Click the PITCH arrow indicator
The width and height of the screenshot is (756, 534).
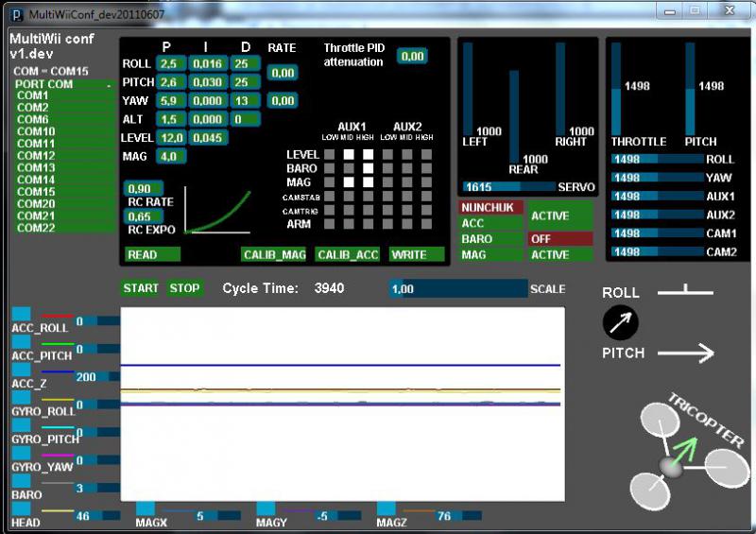pos(686,353)
